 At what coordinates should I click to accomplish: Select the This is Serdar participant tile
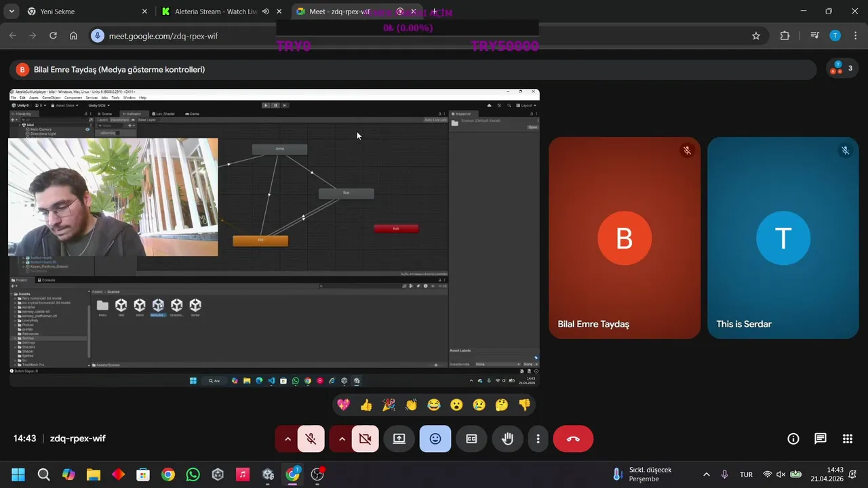(783, 238)
